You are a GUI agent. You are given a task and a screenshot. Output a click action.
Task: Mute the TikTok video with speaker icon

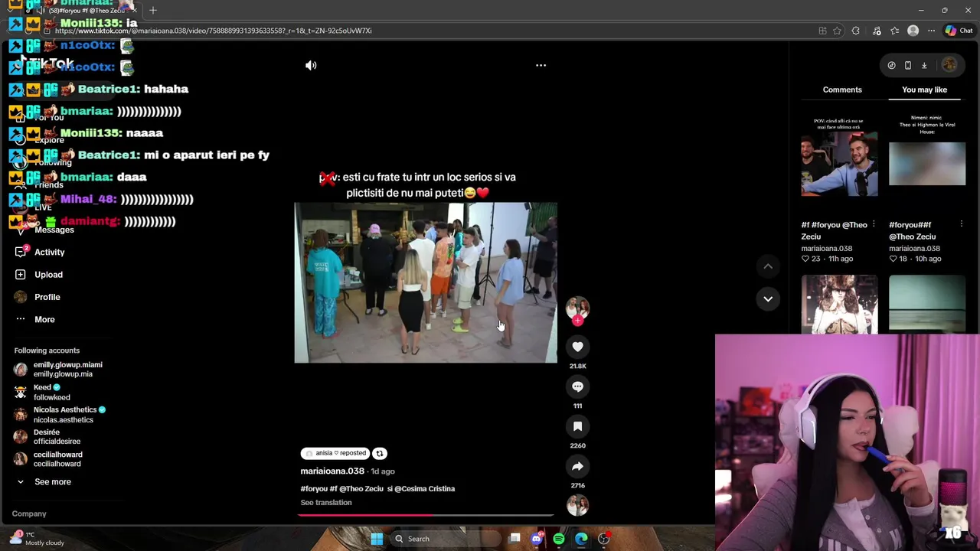(x=311, y=66)
